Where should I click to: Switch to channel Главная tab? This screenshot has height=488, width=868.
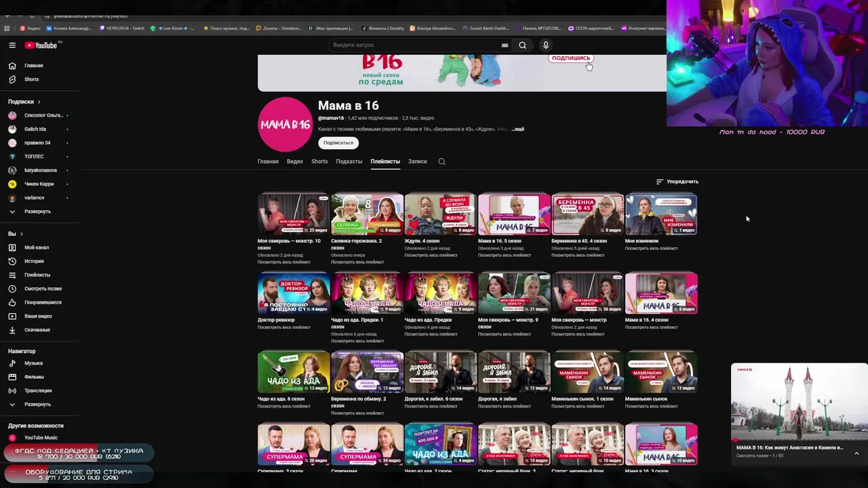[268, 161]
